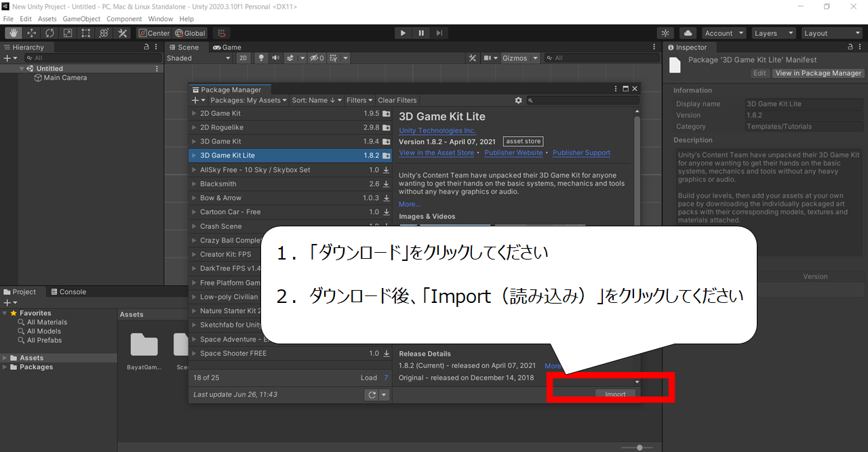Open the Assets menu
This screenshot has height=452, width=868.
(47, 19)
